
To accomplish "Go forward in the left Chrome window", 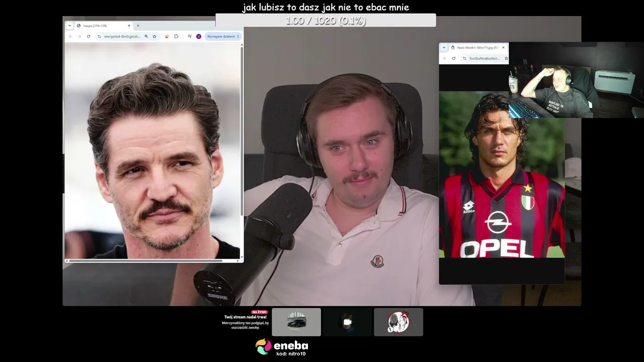I will click(79, 36).
